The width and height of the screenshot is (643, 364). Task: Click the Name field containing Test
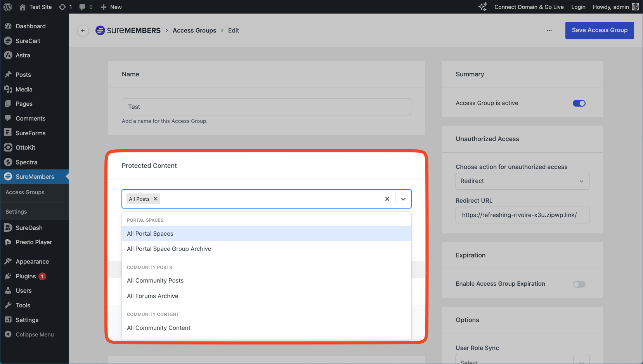pos(267,107)
